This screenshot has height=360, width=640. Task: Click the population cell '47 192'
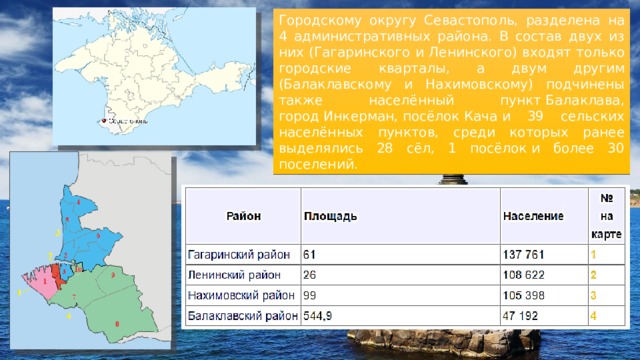[544, 316]
